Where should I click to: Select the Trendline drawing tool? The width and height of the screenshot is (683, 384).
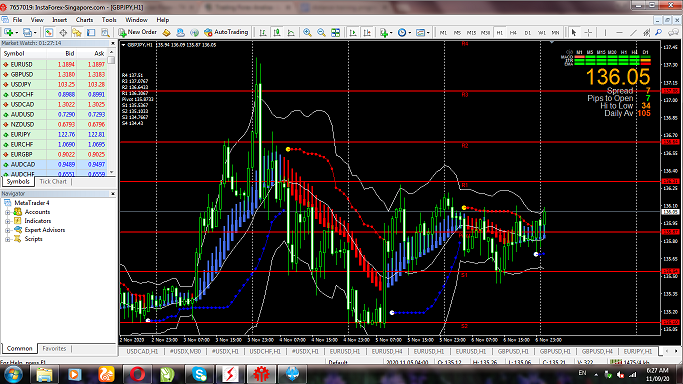(633, 32)
